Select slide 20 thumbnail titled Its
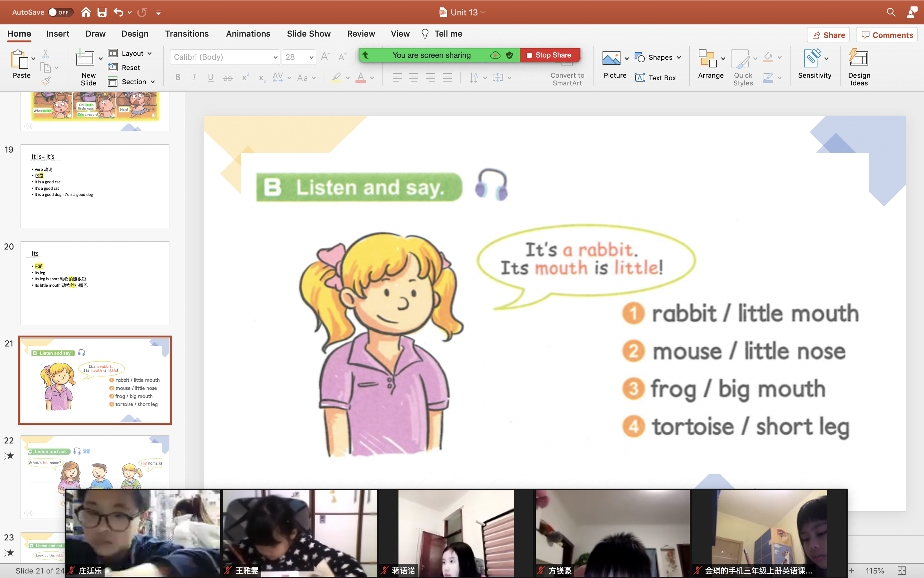924x578 pixels. point(95,283)
